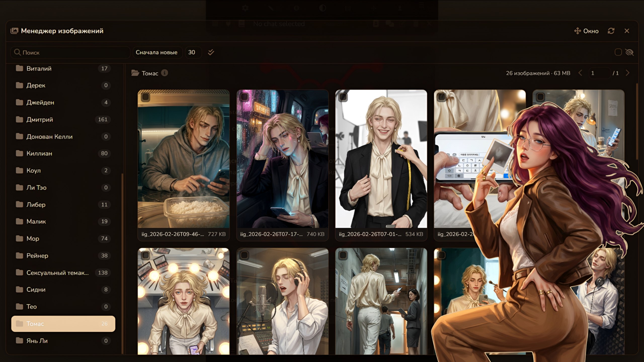Click the 740 KB file size label
644x362 pixels.
315,234
